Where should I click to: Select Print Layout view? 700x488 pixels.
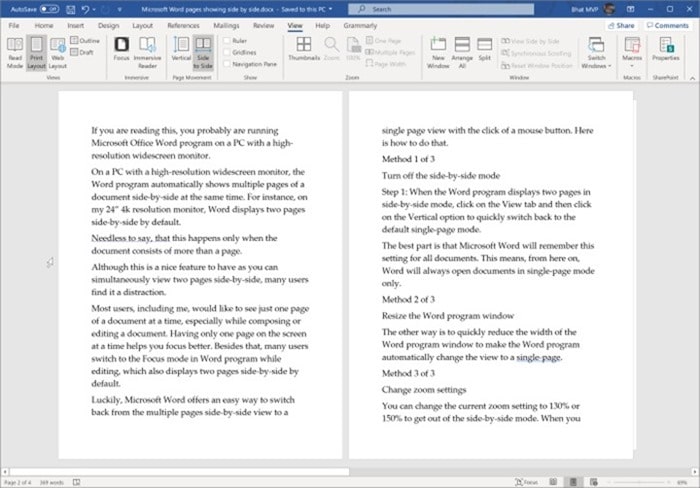36,53
